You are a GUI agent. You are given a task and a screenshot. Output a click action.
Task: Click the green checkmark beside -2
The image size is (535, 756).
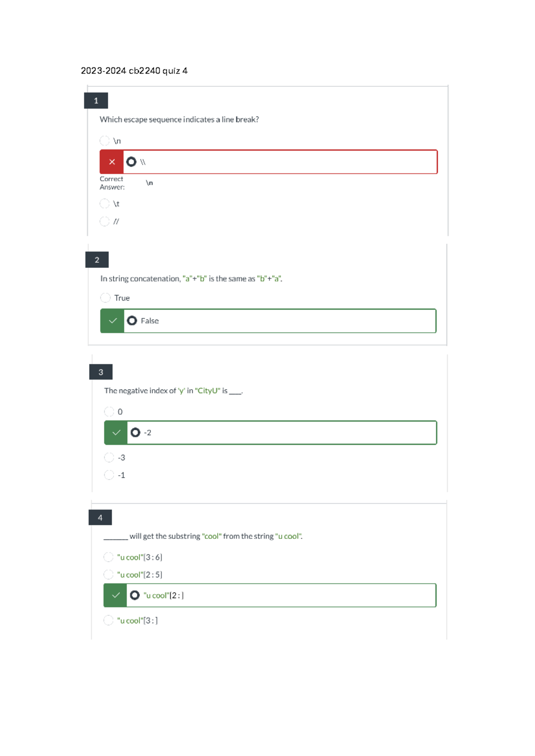coord(116,432)
